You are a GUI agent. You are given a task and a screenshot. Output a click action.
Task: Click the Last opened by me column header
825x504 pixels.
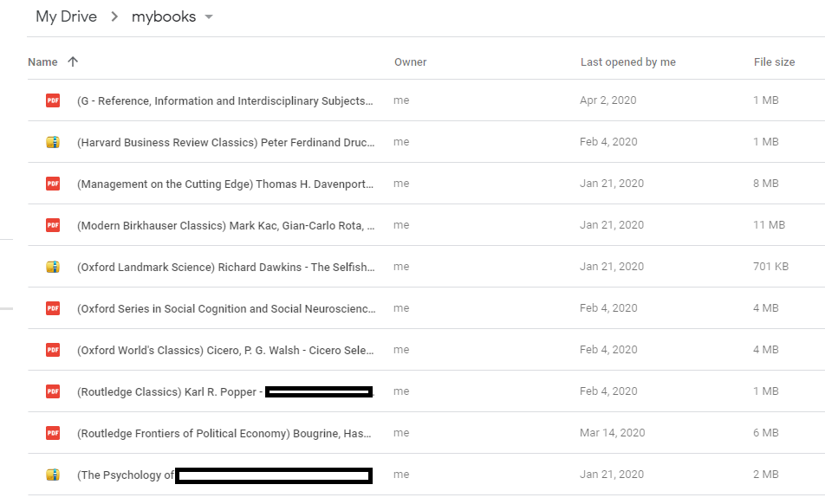coord(627,62)
